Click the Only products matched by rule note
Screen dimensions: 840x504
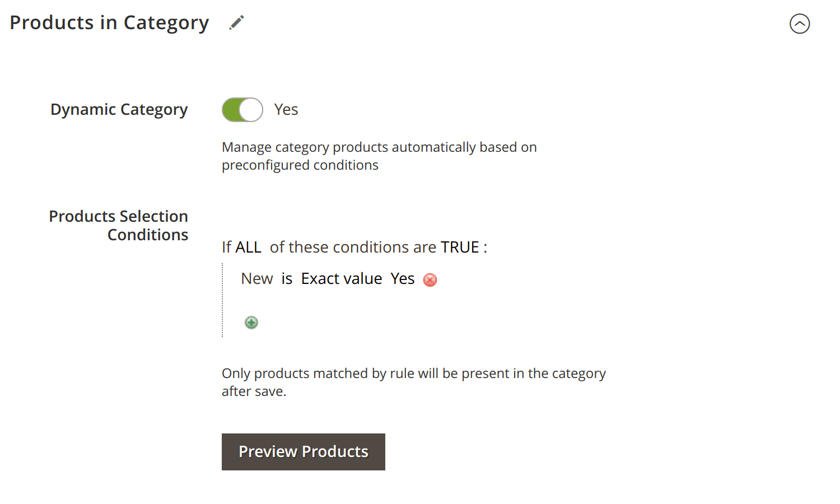[414, 382]
